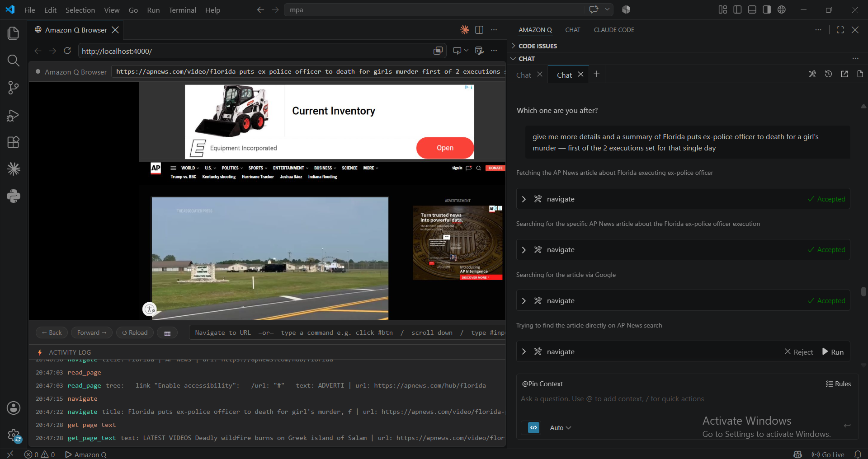The image size is (868, 459).
Task: Expand the CODE ISSUES section
Action: point(538,46)
